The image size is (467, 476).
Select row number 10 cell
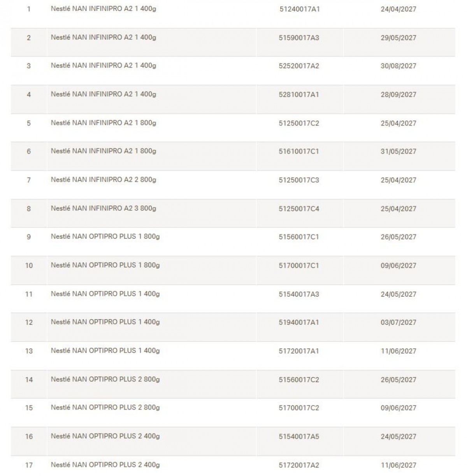coord(29,266)
